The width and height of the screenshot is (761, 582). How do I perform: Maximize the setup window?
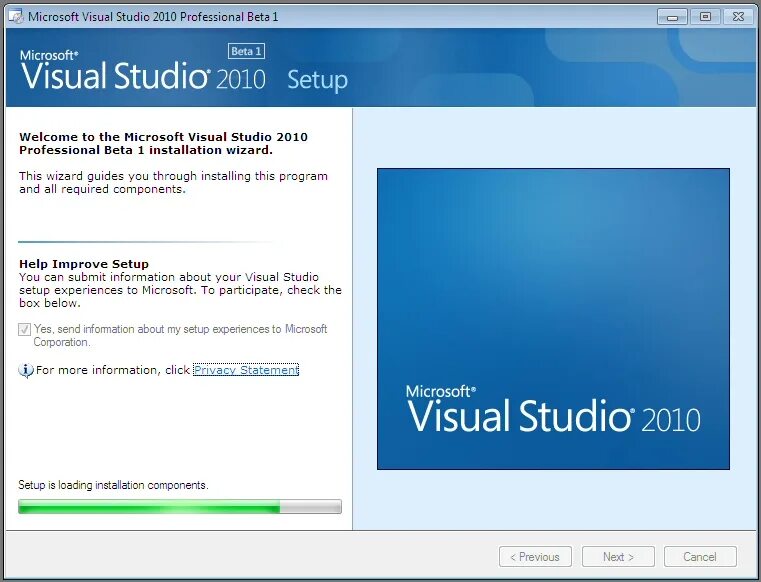(x=705, y=17)
